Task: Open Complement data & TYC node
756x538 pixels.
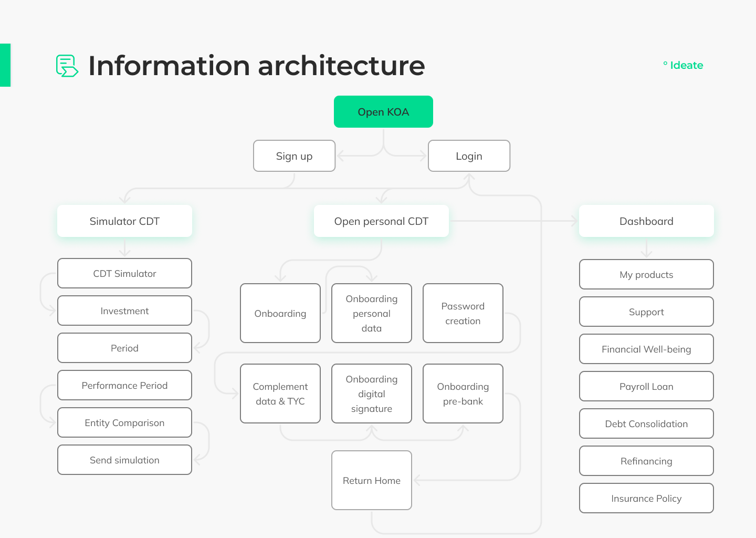Action: tap(280, 394)
